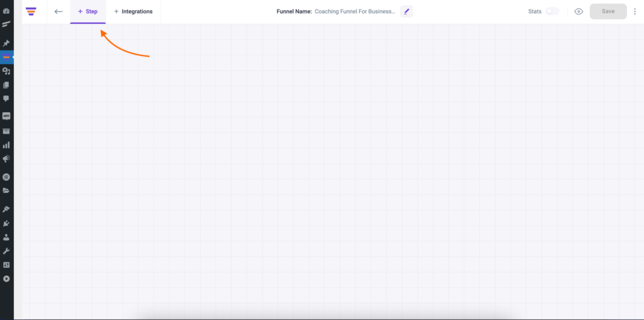Viewport: 644px width, 320px height.
Task: Open the three-dot more options menu
Action: tap(635, 11)
